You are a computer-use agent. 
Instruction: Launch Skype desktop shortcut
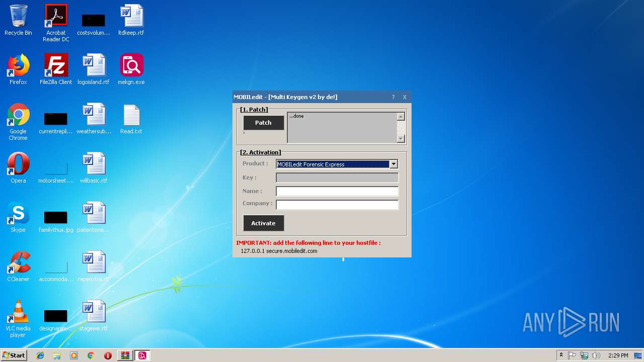pyautogui.click(x=18, y=217)
